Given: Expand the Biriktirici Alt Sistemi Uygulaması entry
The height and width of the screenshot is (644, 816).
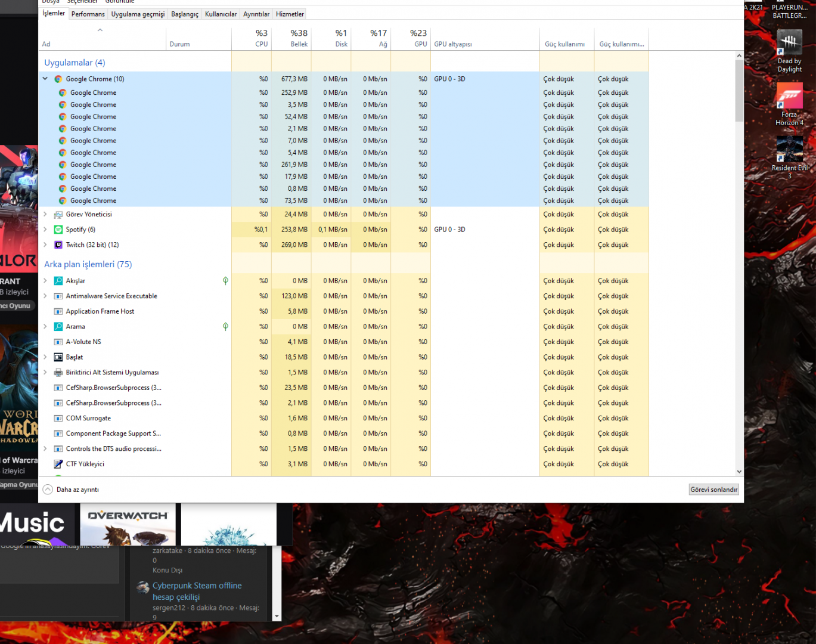Looking at the screenshot, I should coord(45,373).
